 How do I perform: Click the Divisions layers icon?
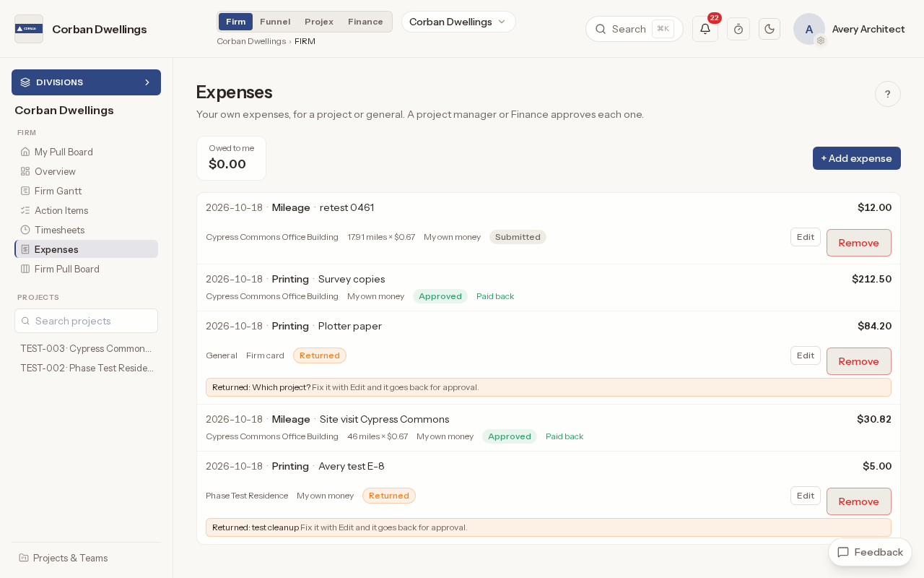click(25, 82)
